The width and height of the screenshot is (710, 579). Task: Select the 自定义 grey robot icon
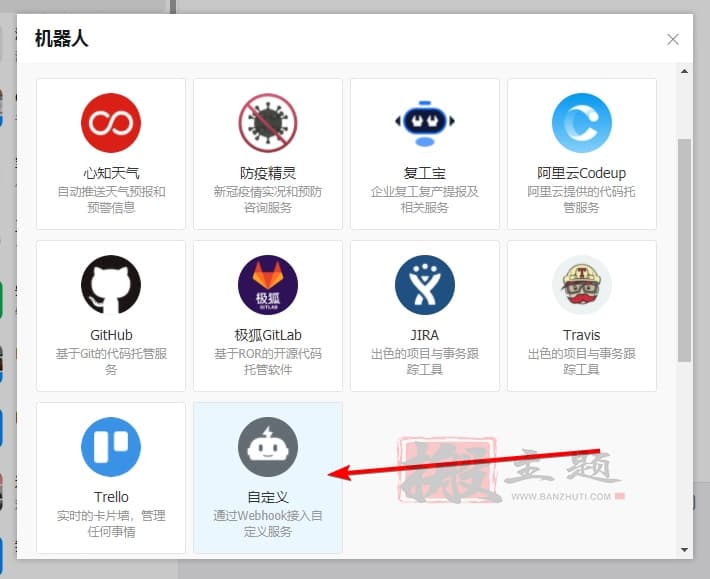[x=268, y=447]
